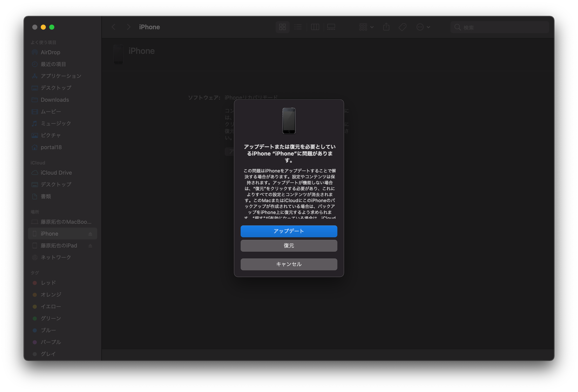This screenshot has width=578, height=392.
Task: Open Downloads in the sidebar
Action: (55, 100)
